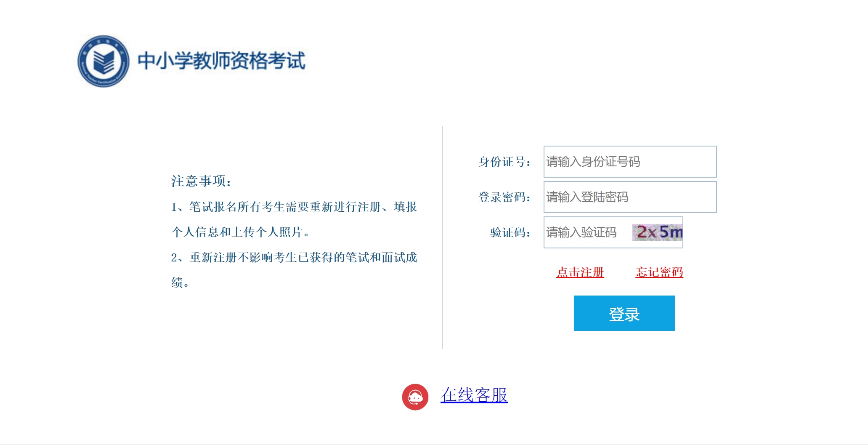This screenshot has width=868, height=445.
Task: Open the 点击注册 registration link
Action: [580, 272]
